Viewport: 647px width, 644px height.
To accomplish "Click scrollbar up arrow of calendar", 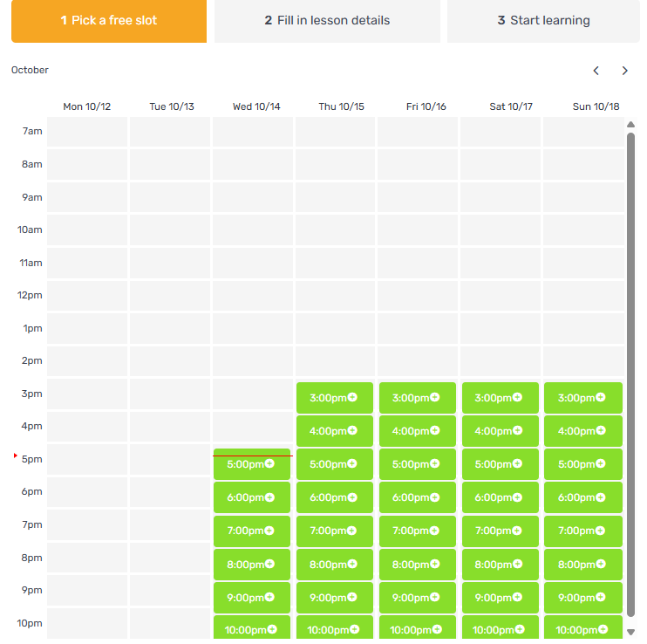I will click(x=630, y=124).
